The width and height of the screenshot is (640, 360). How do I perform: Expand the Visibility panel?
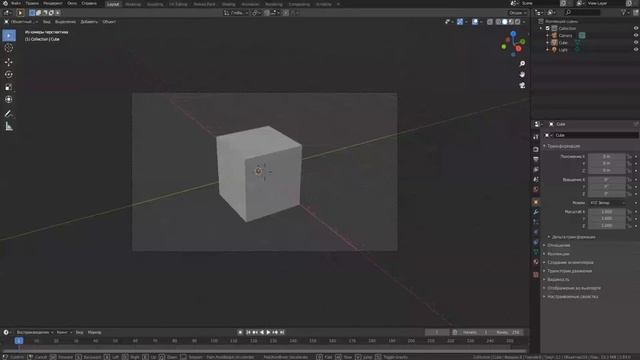coord(557,280)
